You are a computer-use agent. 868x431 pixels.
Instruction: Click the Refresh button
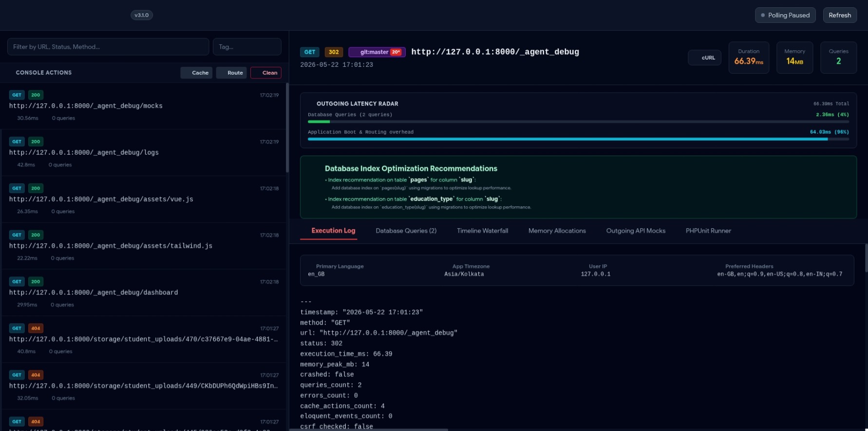pyautogui.click(x=840, y=15)
